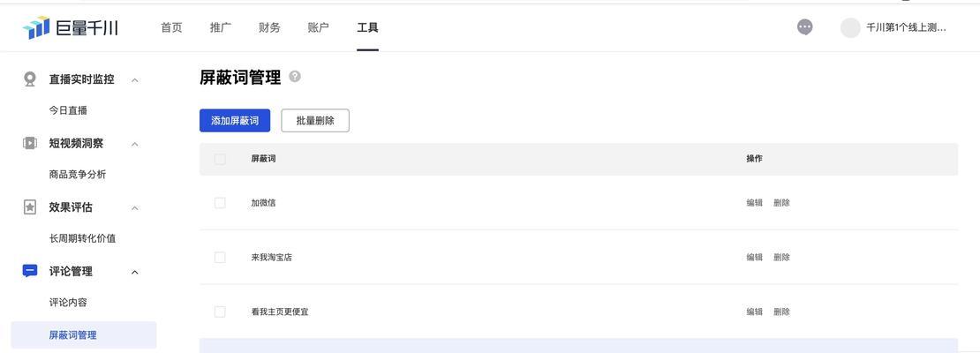Toggle the select-all checkbox in table header

(220, 159)
